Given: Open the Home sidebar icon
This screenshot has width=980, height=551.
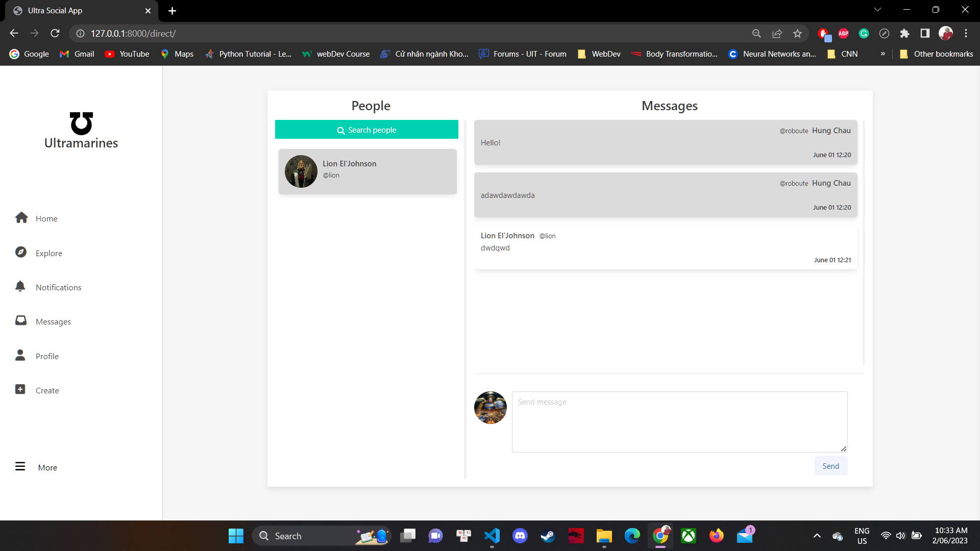Looking at the screenshot, I should click(x=21, y=218).
